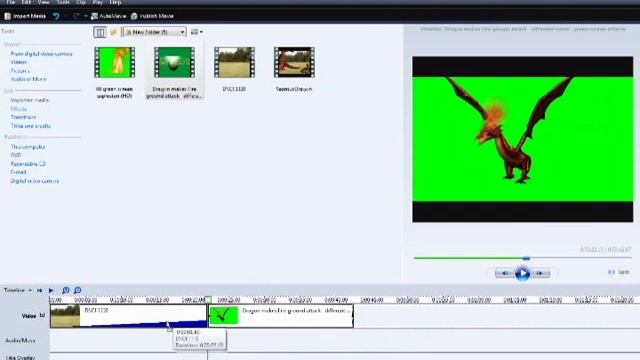Open the Help menu
This screenshot has width=640, height=360.
tap(116, 2)
